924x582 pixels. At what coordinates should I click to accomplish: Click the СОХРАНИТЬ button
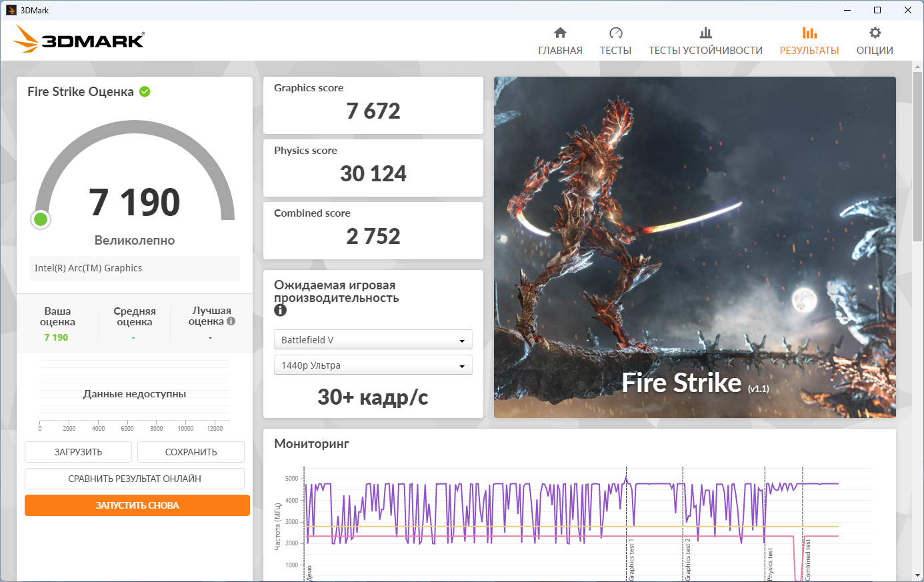[x=191, y=452]
